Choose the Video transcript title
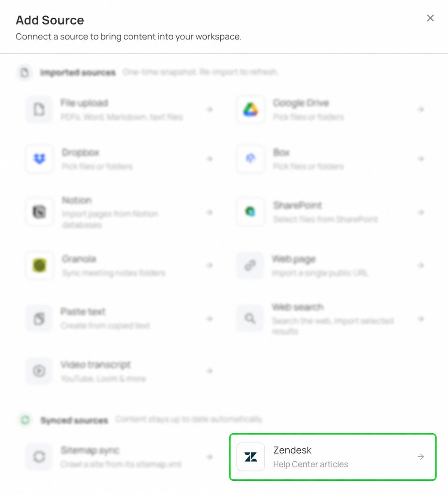This screenshot has width=448, height=494. (x=96, y=365)
